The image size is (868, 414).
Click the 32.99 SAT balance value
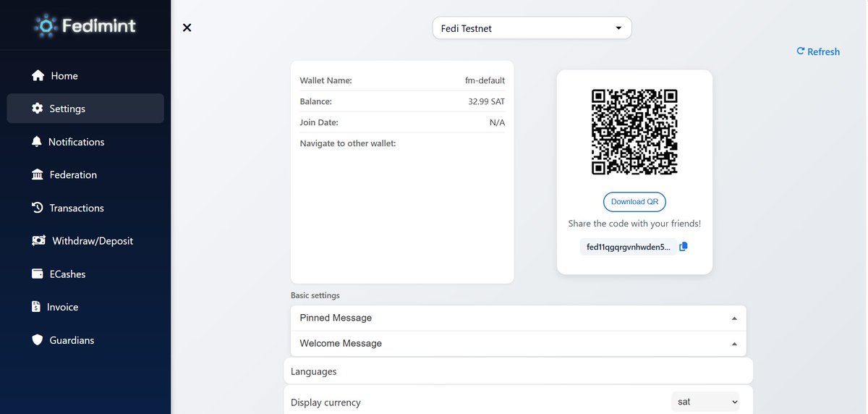tap(486, 101)
